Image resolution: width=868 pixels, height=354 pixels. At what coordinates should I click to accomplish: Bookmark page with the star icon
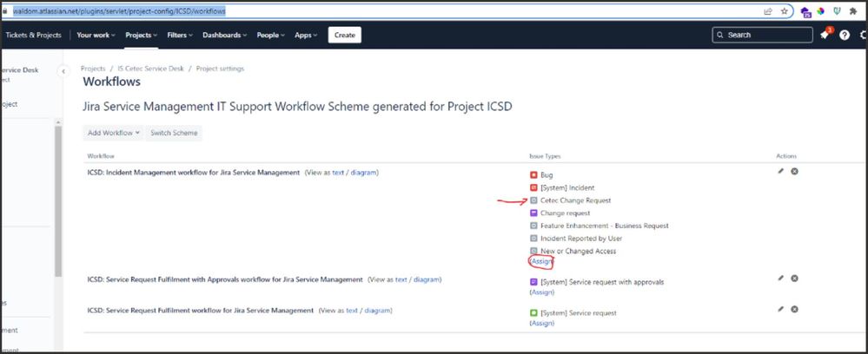click(785, 11)
